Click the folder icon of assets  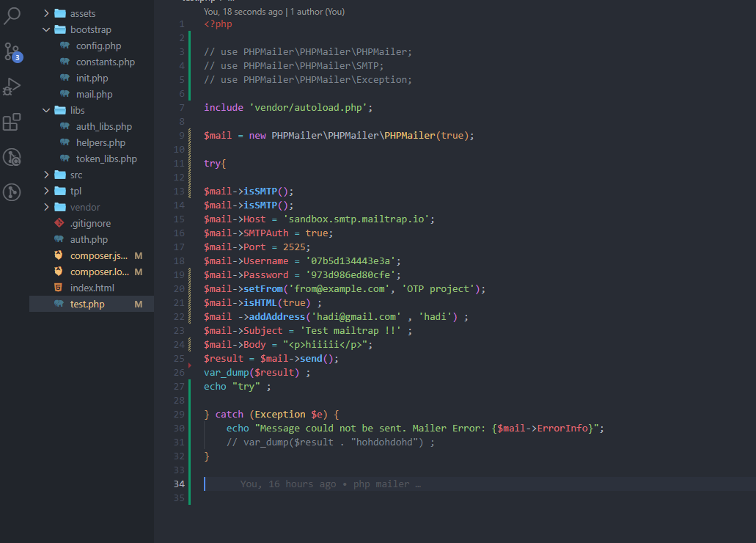pos(60,13)
